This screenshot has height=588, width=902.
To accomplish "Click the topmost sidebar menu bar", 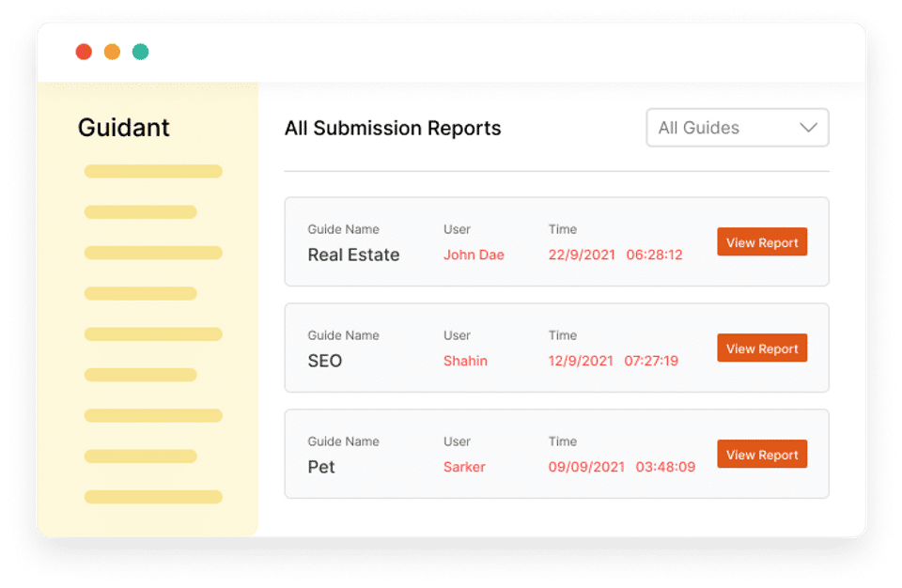I will coord(153,172).
